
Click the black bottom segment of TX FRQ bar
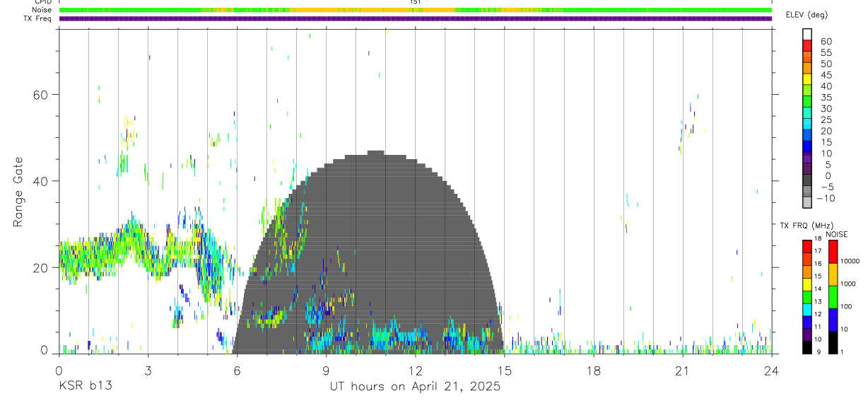tap(807, 347)
